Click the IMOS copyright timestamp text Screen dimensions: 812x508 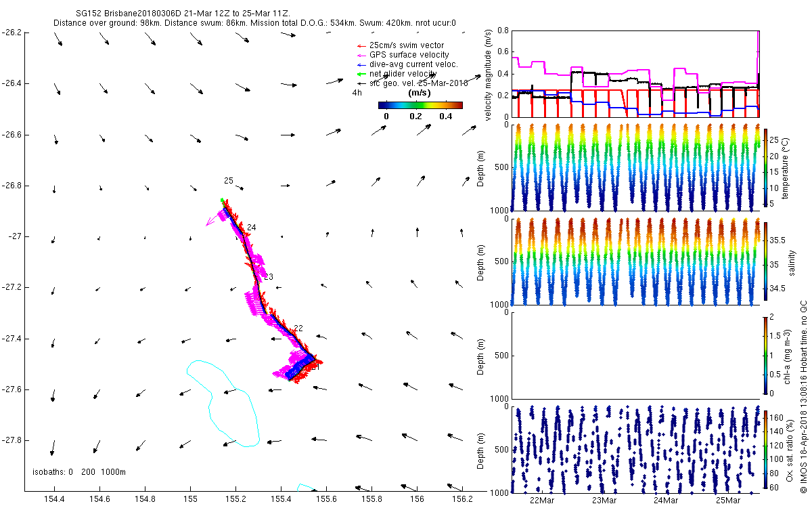803,398
